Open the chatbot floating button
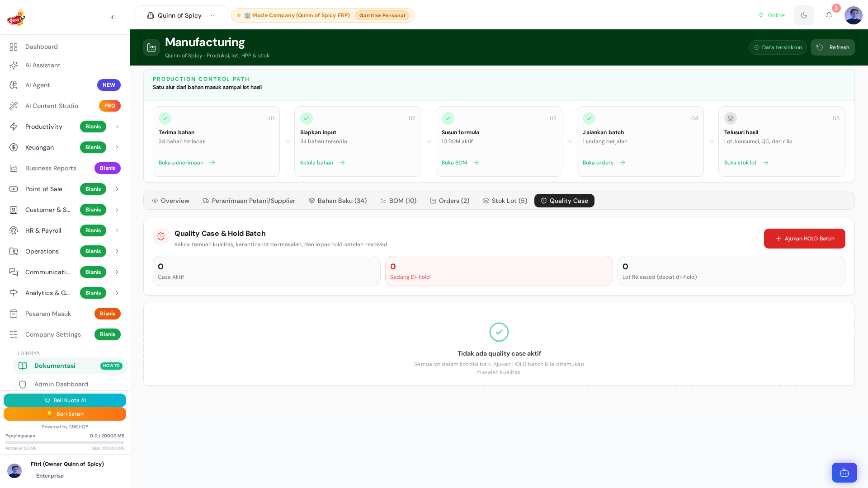 [x=844, y=473]
